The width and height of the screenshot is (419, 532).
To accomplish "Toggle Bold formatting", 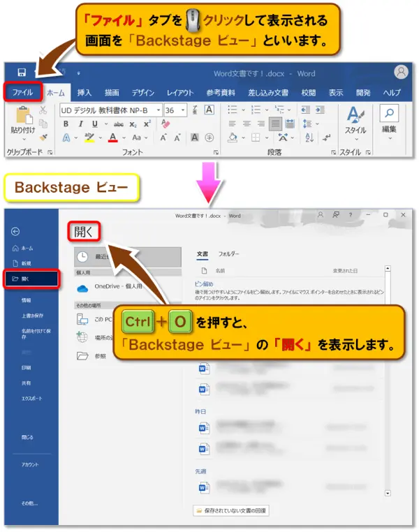I will (66, 124).
